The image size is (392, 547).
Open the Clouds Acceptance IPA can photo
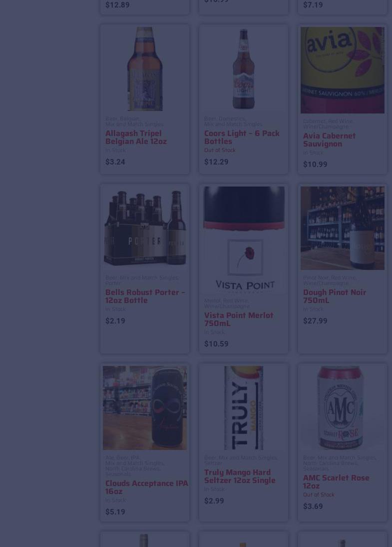click(x=145, y=408)
